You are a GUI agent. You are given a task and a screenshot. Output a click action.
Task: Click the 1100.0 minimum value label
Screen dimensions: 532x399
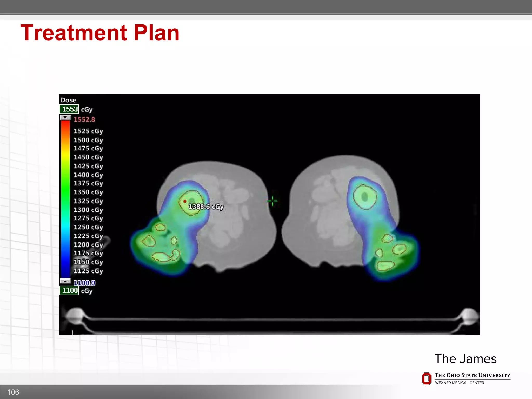click(84, 283)
